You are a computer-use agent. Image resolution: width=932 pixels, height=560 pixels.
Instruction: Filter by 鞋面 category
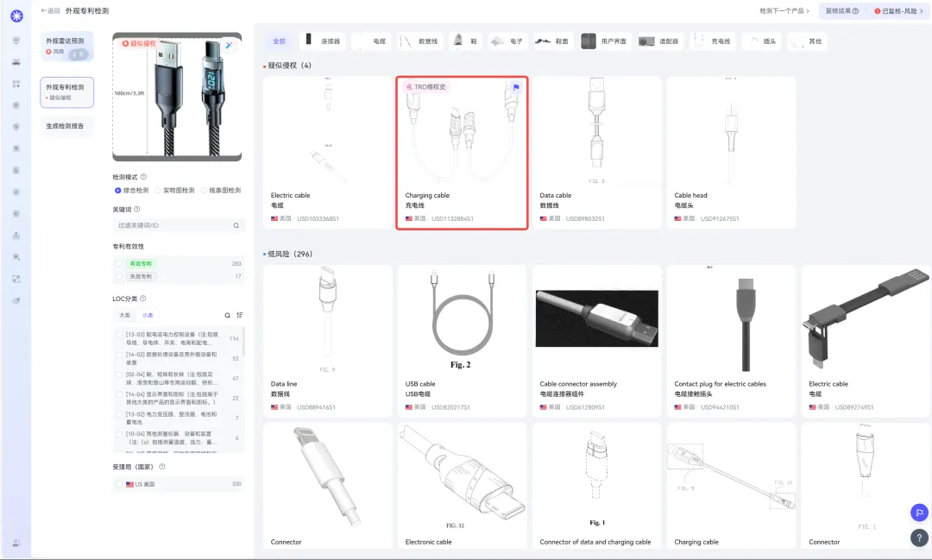pos(553,41)
